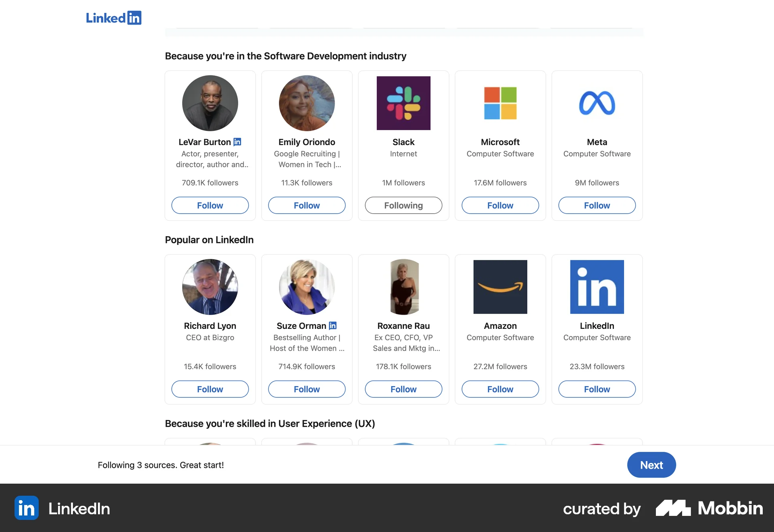Click the LinkedIn logo in the top-left corner

[x=113, y=18]
